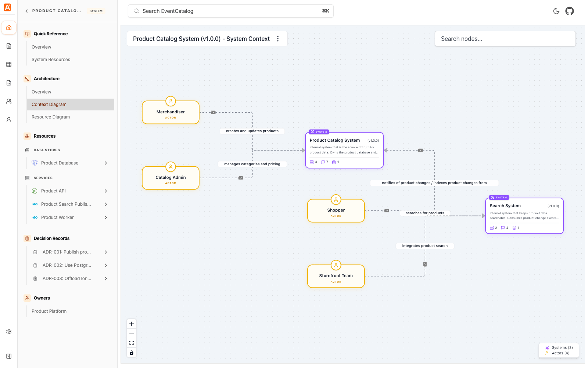Select the Search System node
This screenshot has width=588, height=368.
524,216
